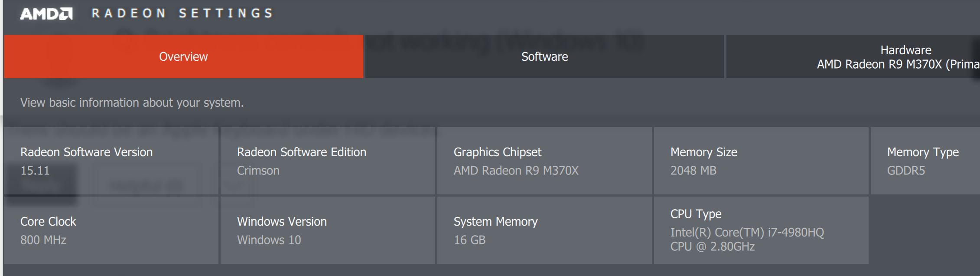The width and height of the screenshot is (980, 276).
Task: Click the Memory Size label
Action: click(x=703, y=152)
